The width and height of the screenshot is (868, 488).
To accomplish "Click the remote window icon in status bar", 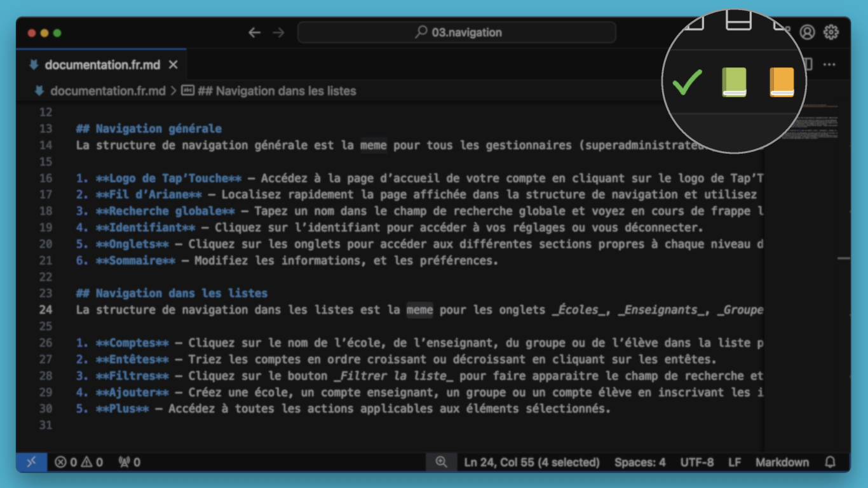I will click(x=31, y=462).
